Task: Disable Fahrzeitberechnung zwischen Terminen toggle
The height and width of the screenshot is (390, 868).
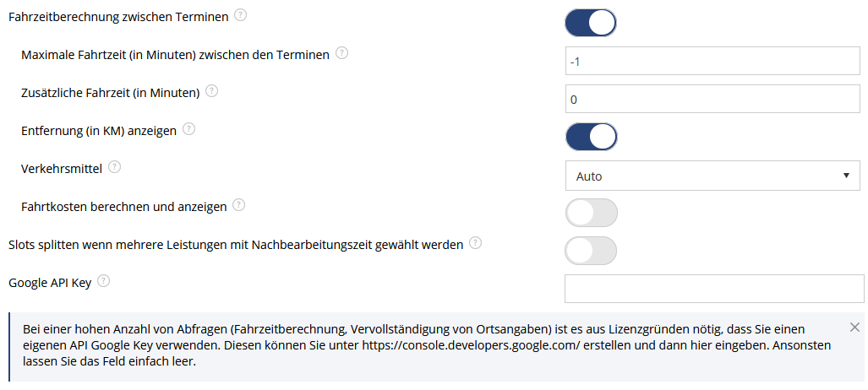Action: [591, 23]
